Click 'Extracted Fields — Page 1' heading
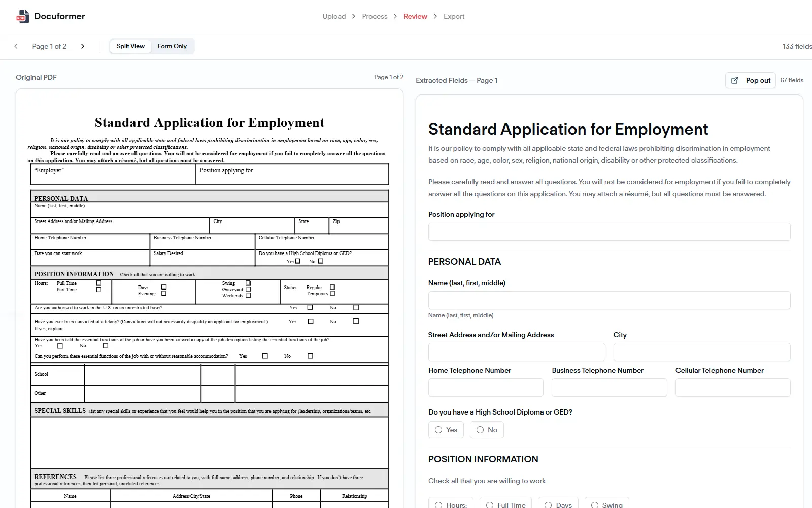 (456, 80)
